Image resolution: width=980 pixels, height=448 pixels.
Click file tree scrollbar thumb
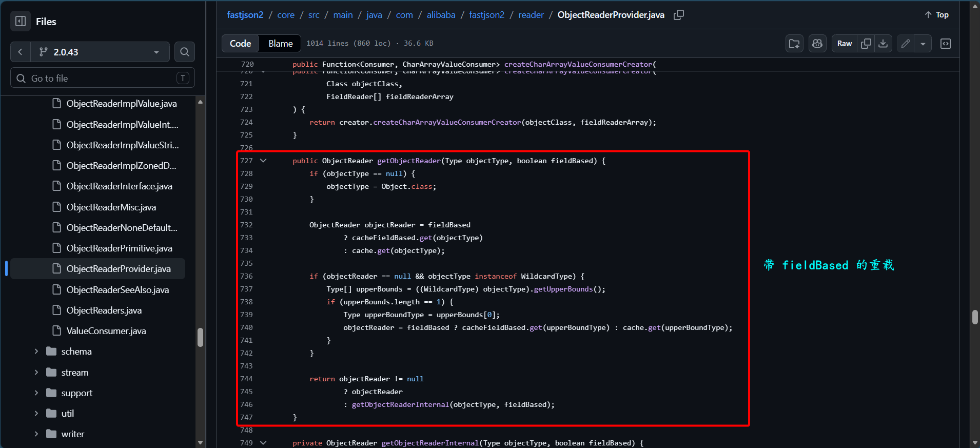[200, 337]
